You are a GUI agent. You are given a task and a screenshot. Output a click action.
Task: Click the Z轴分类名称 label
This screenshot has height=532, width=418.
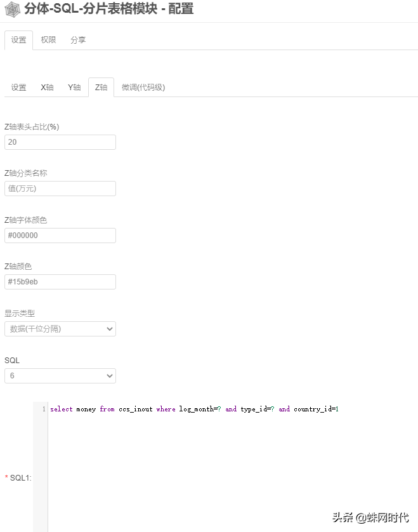[26, 173]
